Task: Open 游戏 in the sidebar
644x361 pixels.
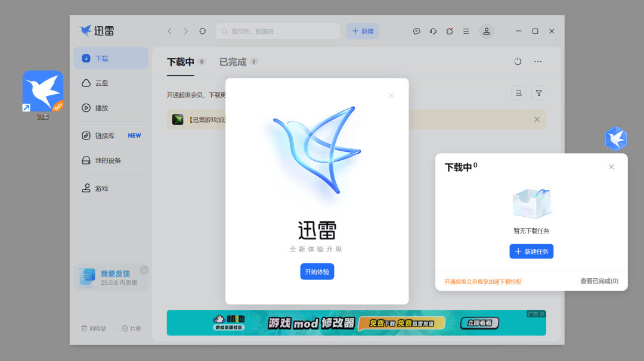Action: pyautogui.click(x=111, y=188)
